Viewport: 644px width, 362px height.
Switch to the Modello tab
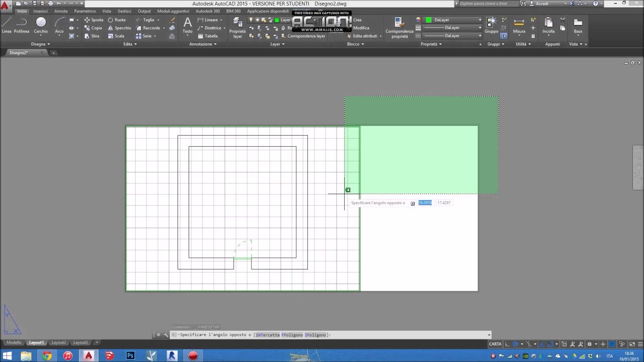pyautogui.click(x=14, y=342)
